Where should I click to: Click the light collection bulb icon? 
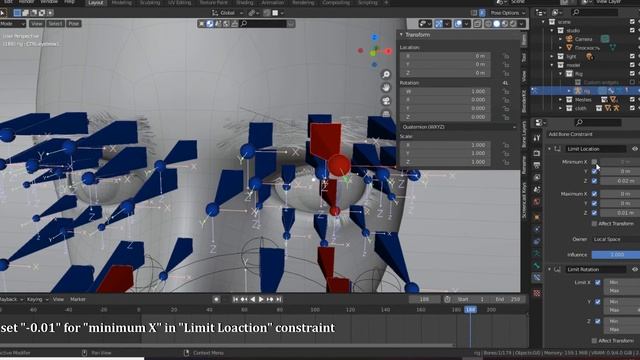[x=589, y=56]
